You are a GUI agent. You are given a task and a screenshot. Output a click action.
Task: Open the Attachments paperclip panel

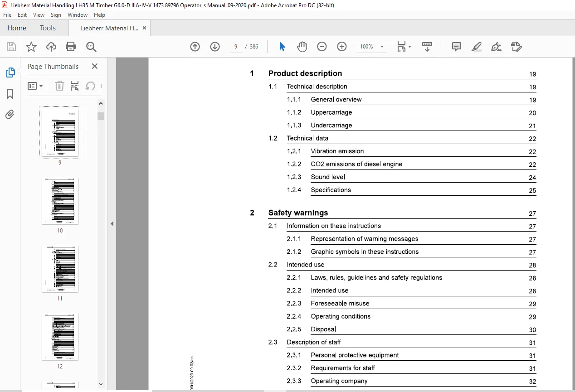(x=10, y=115)
